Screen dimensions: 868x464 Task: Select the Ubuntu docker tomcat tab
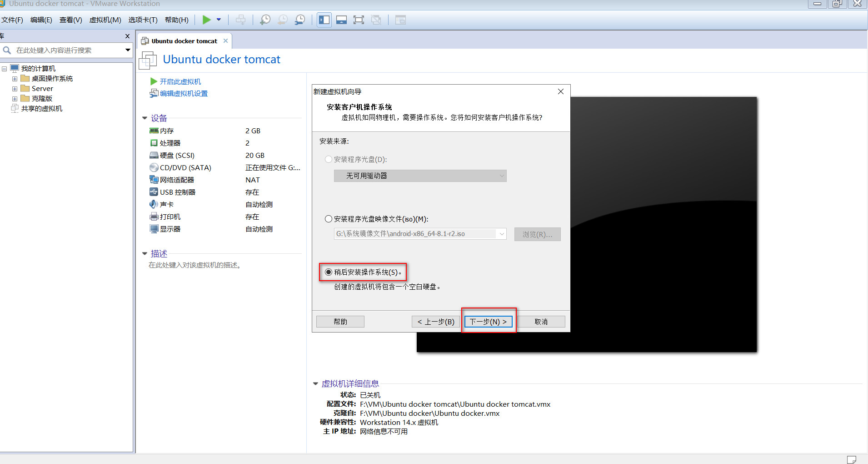184,41
